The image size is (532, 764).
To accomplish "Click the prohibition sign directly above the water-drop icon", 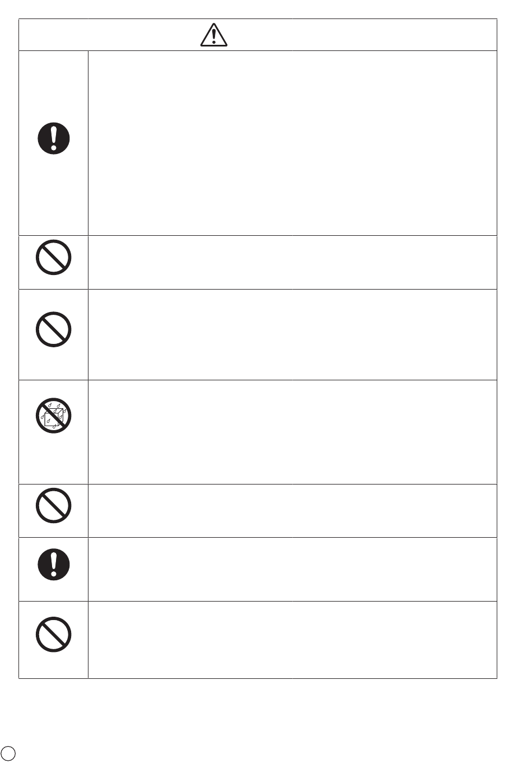I will coord(54,329).
